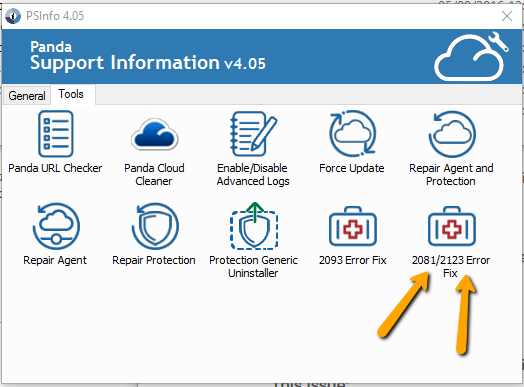Click the "Repair Protection" label text

[x=154, y=260]
